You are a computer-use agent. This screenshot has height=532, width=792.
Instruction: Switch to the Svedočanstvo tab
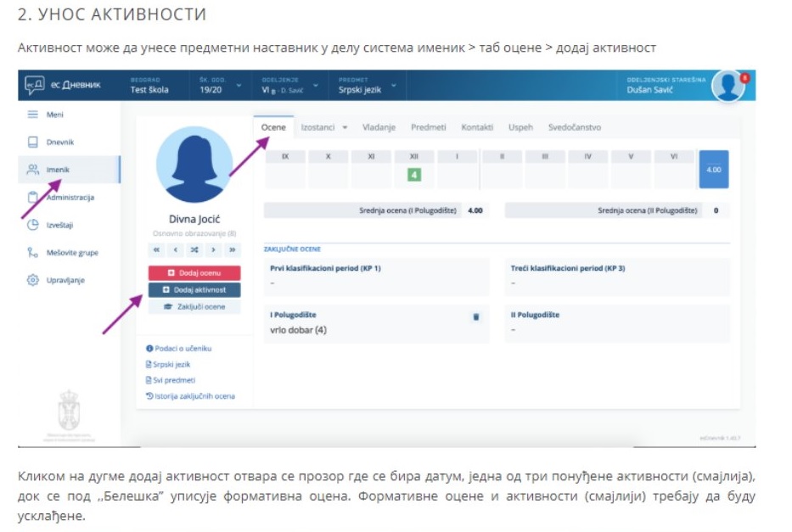(x=574, y=127)
